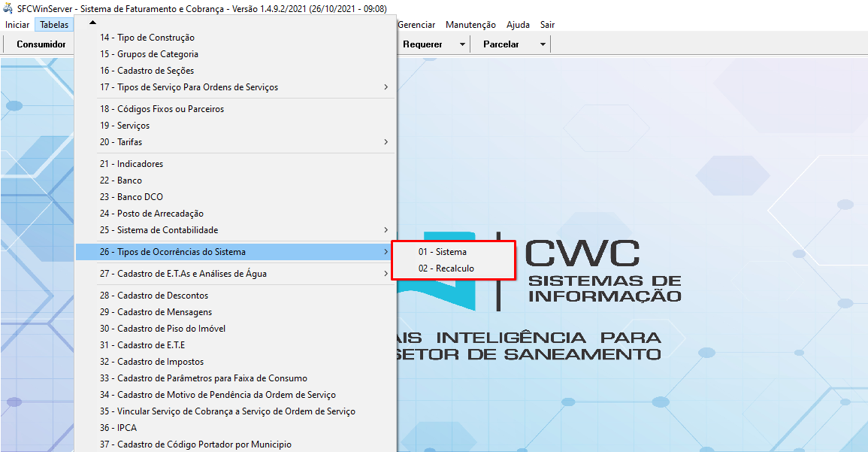Open the Gerenciar menu

click(x=416, y=25)
